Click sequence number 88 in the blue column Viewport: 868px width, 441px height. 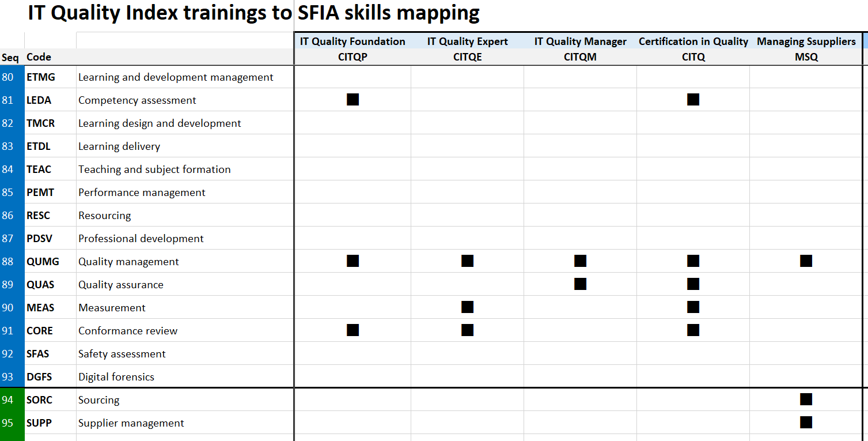tap(7, 262)
